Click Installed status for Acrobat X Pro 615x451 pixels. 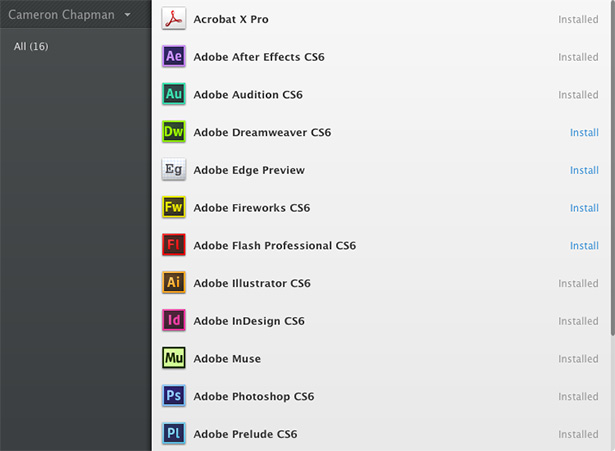[x=578, y=19]
